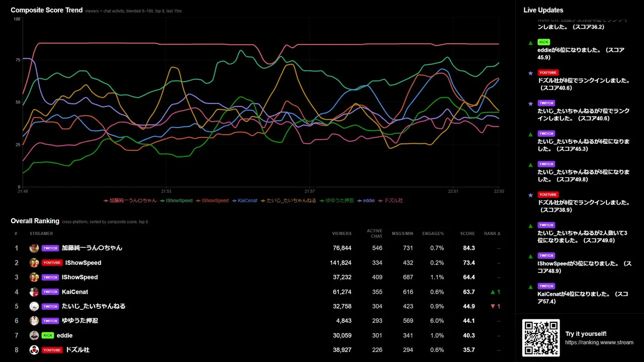
Task: Click たいじ_たいちゃんねる's avatar in the ranking
Action: pyautogui.click(x=34, y=307)
